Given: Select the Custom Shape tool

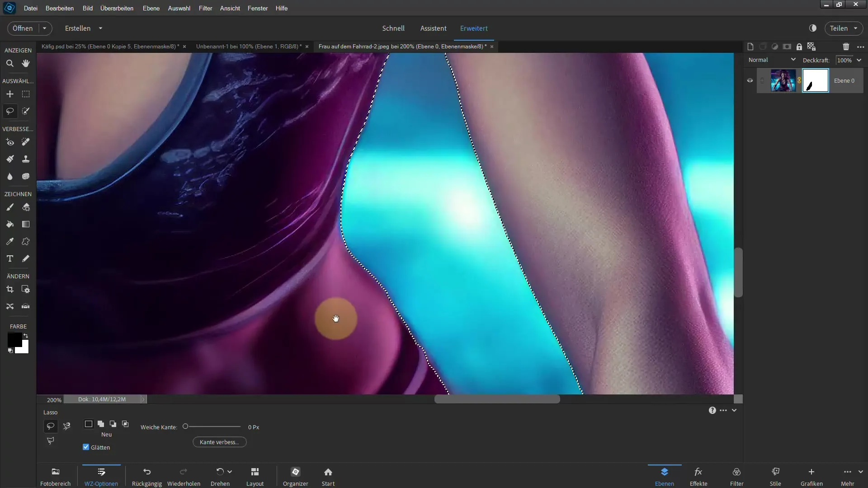Looking at the screenshot, I should 26,241.
